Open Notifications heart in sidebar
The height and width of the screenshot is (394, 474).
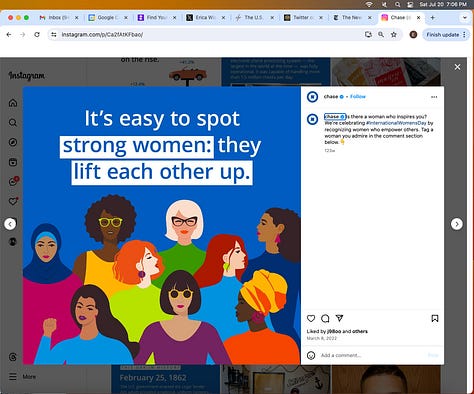[x=13, y=201]
